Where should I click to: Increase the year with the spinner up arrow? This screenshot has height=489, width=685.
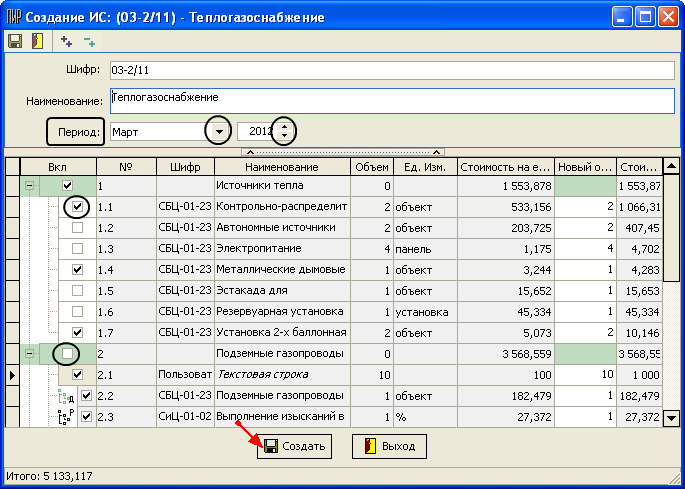287,126
